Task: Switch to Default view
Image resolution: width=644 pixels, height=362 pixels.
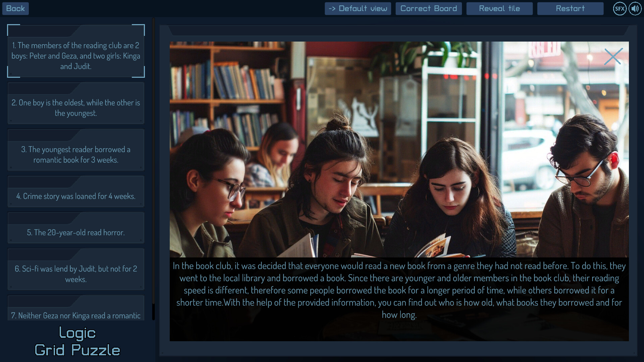Action: [x=358, y=8]
